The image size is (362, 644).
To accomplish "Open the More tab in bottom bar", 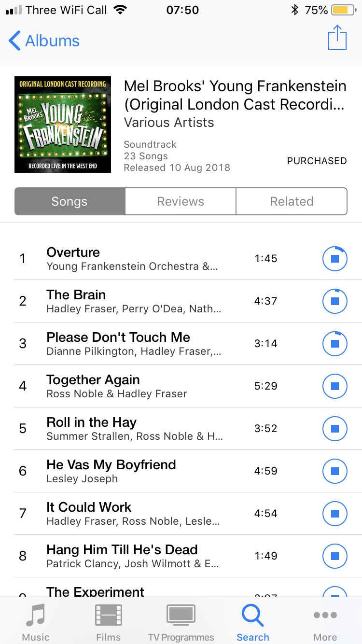I will click(325, 622).
